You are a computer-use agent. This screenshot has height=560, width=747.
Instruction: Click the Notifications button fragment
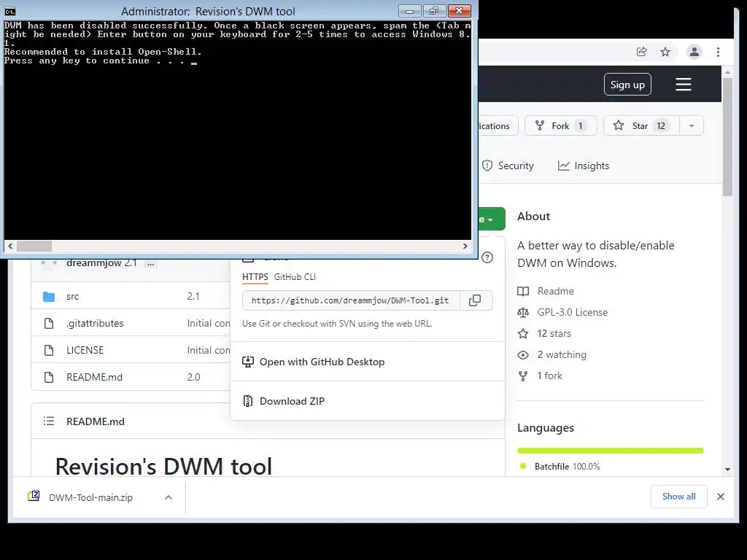click(x=498, y=125)
